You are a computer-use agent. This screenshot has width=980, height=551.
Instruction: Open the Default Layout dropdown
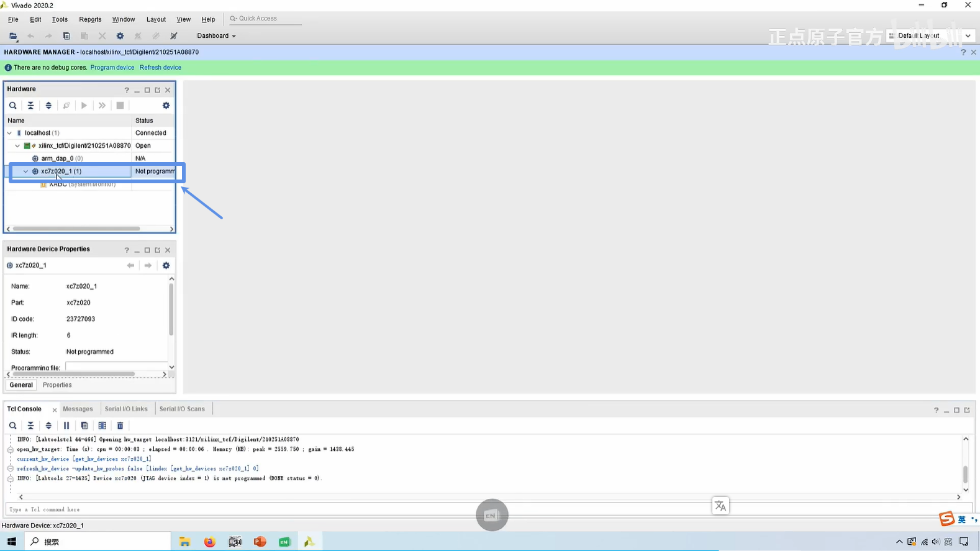pyautogui.click(x=929, y=36)
